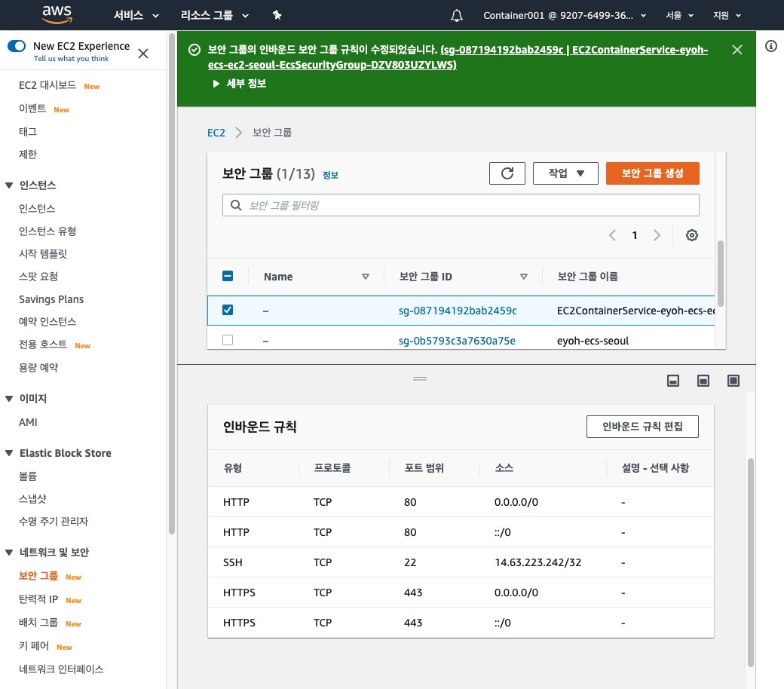This screenshot has width=784, height=689.
Task: Select the SSH rule source 14.63.223.242/32
Action: tap(537, 562)
